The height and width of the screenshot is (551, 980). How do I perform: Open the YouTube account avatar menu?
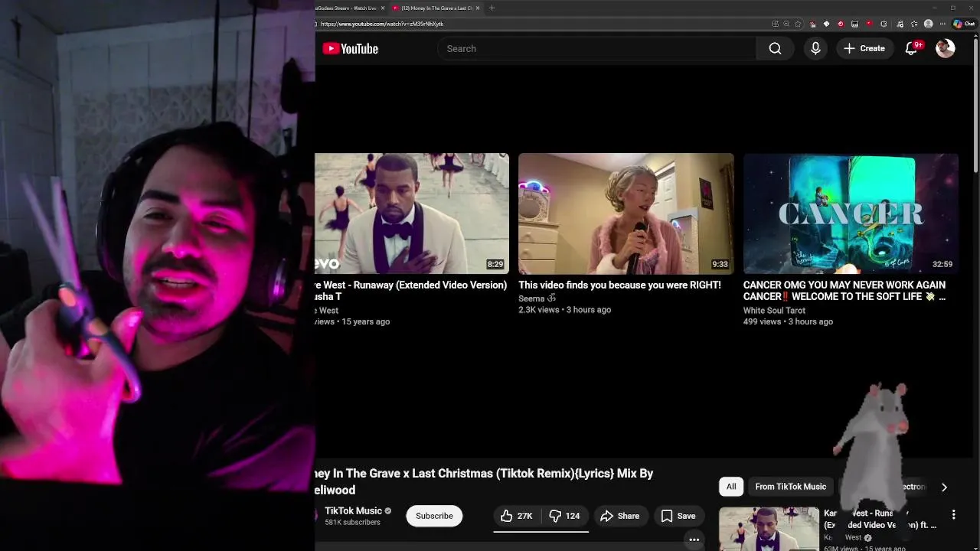pos(946,48)
